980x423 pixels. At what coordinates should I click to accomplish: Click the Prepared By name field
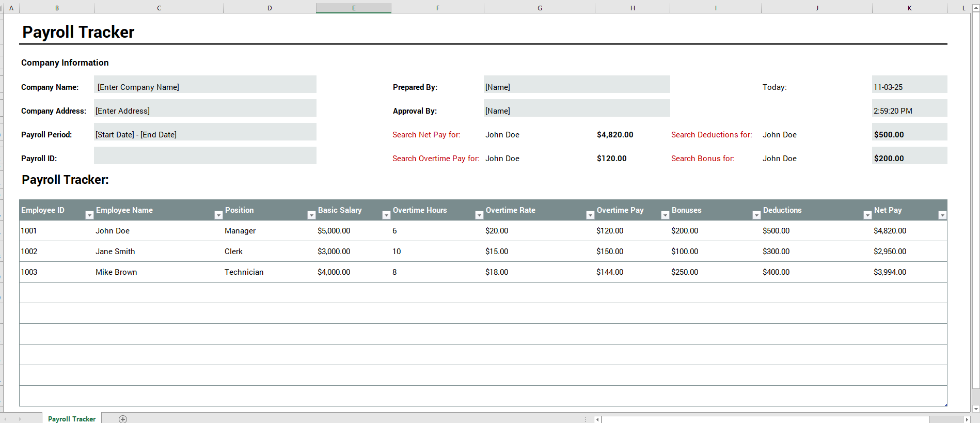577,84
